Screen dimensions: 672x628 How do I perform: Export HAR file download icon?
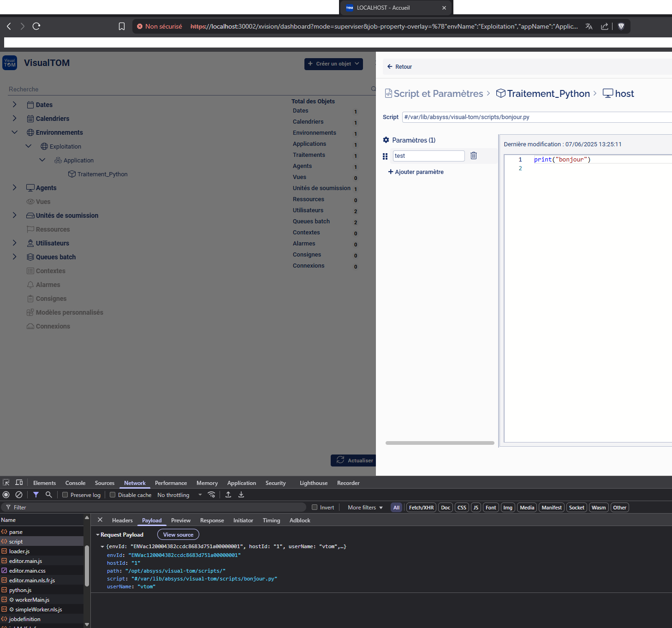(x=241, y=495)
